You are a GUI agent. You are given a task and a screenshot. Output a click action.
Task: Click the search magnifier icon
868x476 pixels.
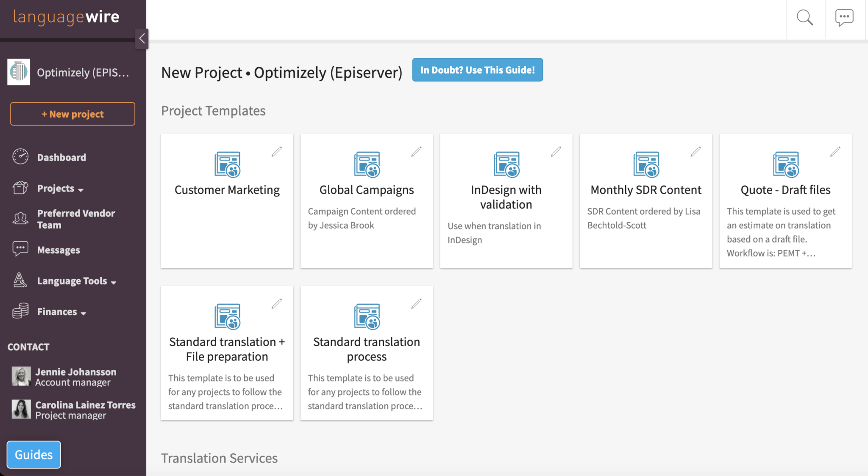(x=805, y=18)
